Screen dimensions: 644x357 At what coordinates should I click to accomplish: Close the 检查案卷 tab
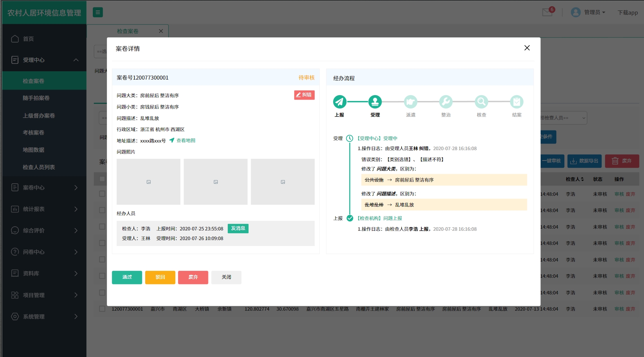click(x=161, y=31)
